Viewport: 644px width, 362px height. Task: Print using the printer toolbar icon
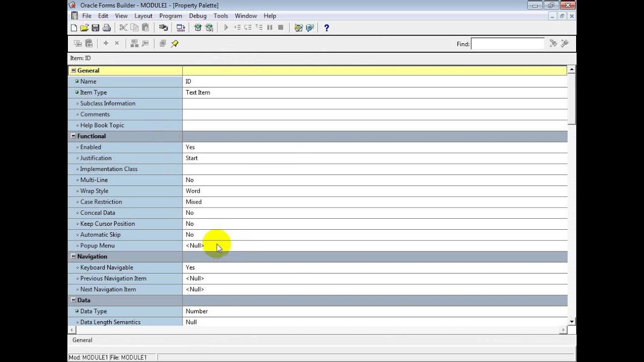(106, 28)
